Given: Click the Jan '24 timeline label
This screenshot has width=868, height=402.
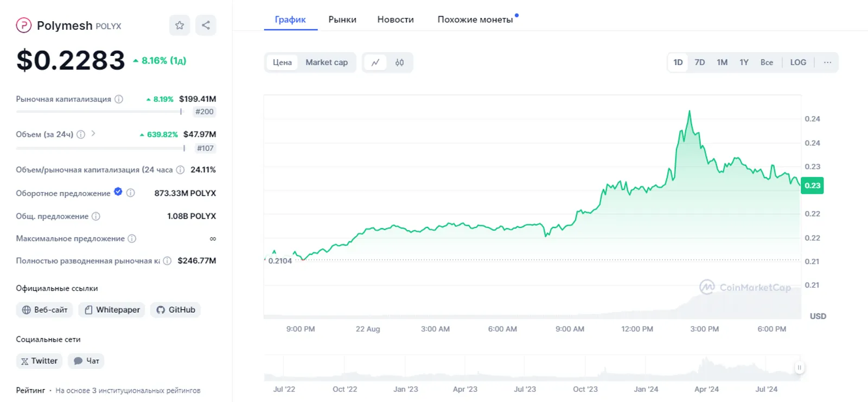Looking at the screenshot, I should (646, 390).
